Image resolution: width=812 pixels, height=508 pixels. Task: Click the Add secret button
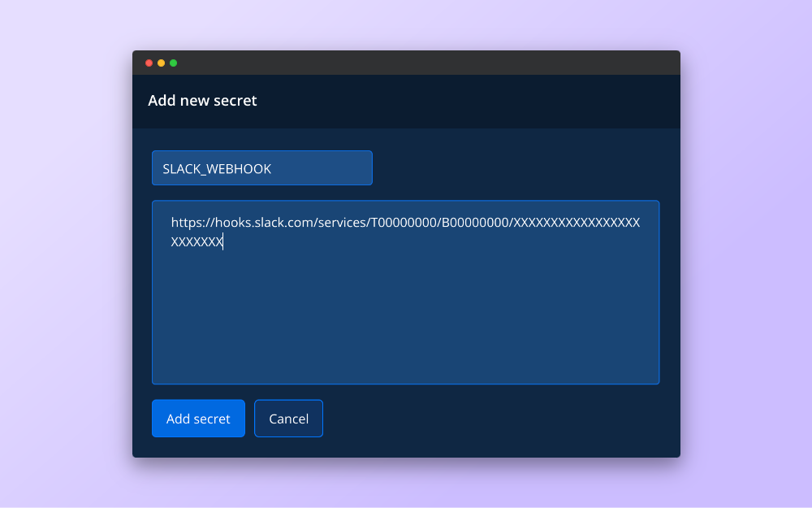click(x=198, y=419)
